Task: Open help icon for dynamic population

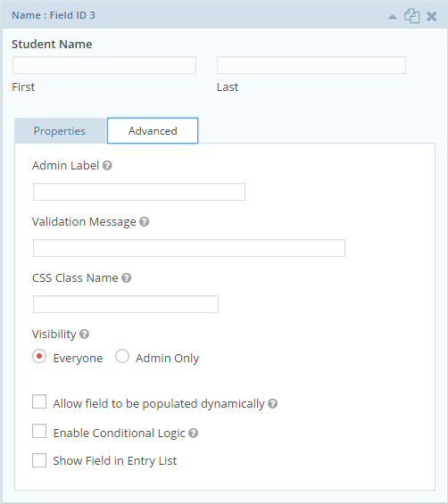Action: pyautogui.click(x=273, y=404)
